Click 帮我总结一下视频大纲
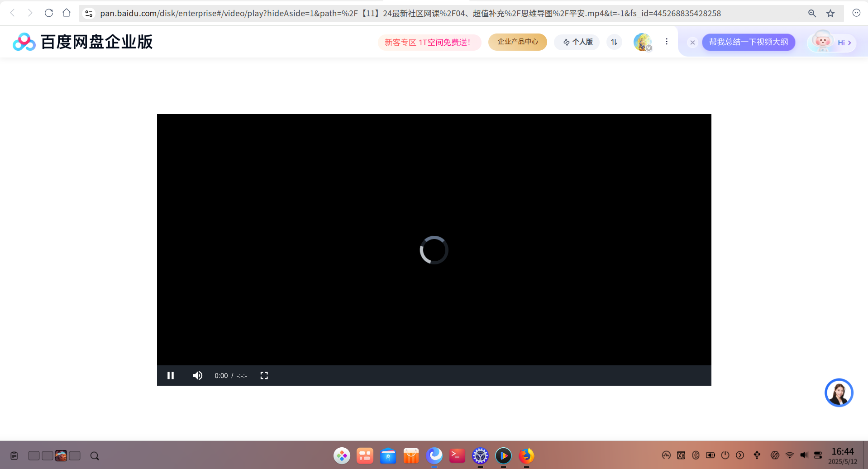 click(749, 42)
